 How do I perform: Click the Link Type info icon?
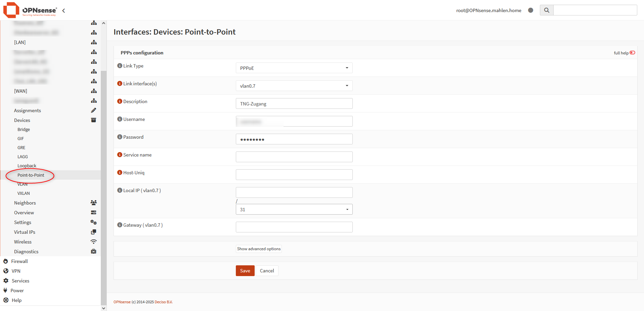click(x=120, y=66)
